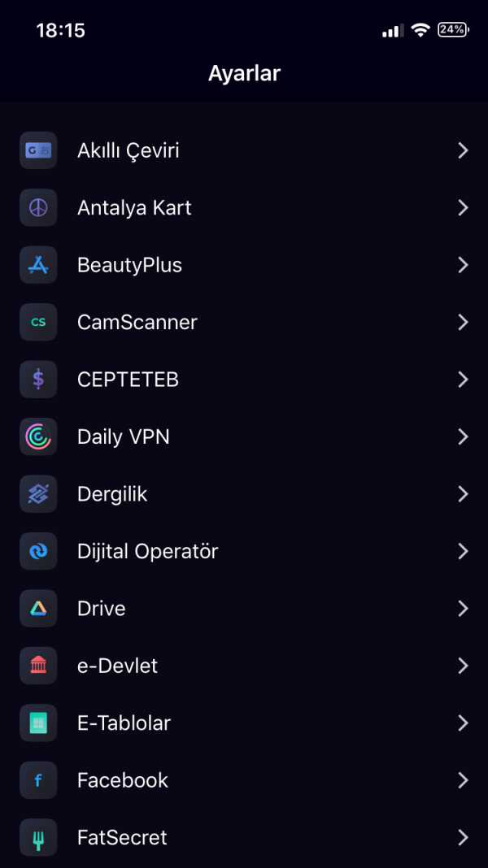This screenshot has width=488, height=868.
Task: Open CamScanner settings entry
Action: click(x=244, y=322)
